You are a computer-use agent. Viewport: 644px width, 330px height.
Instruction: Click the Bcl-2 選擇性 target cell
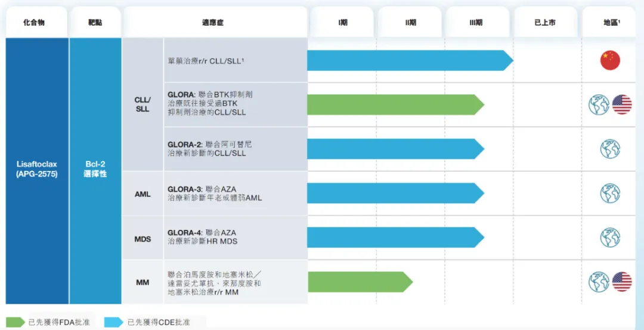pyautogui.click(x=95, y=169)
